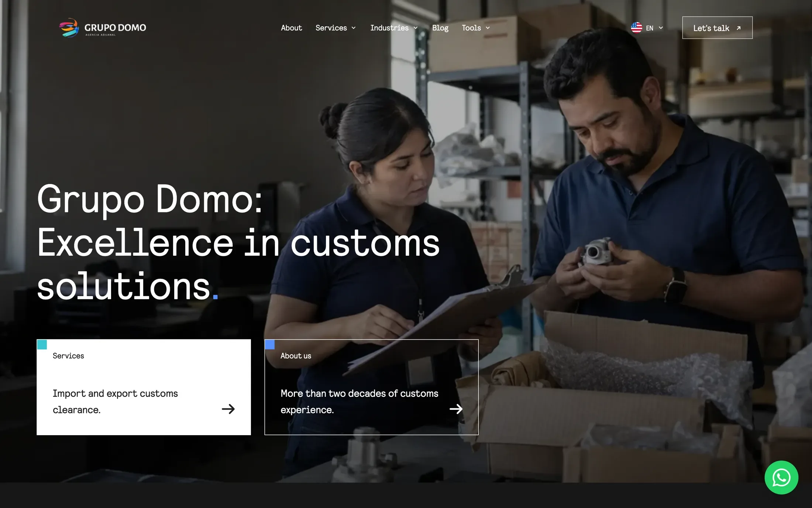Open the EN language dropdown arrow
812x508 pixels.
[661, 28]
